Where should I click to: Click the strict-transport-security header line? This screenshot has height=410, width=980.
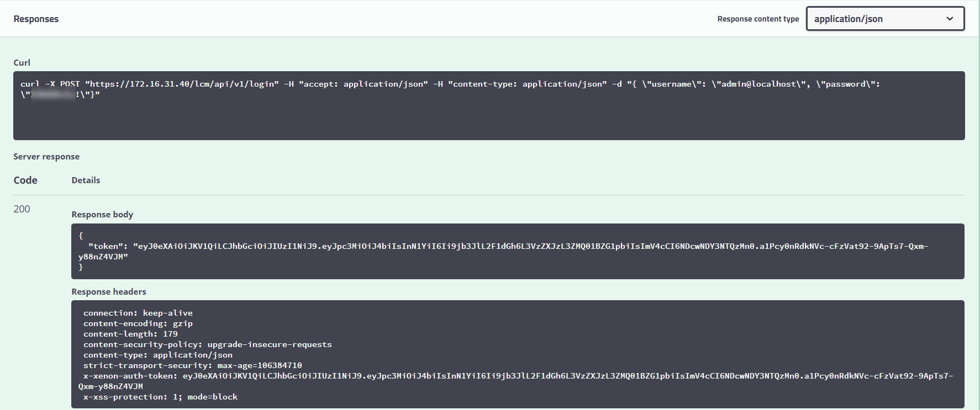point(192,365)
